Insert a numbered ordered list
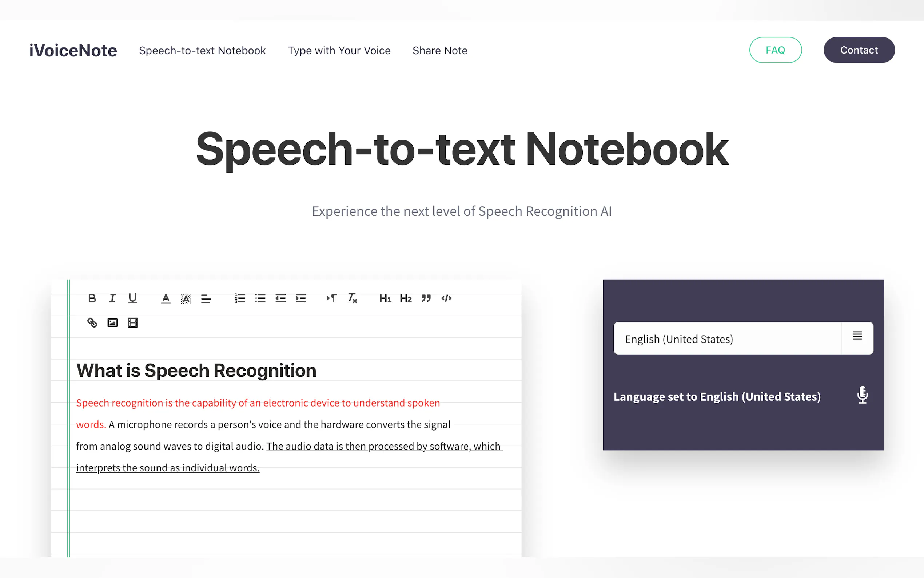924x578 pixels. 240,298
